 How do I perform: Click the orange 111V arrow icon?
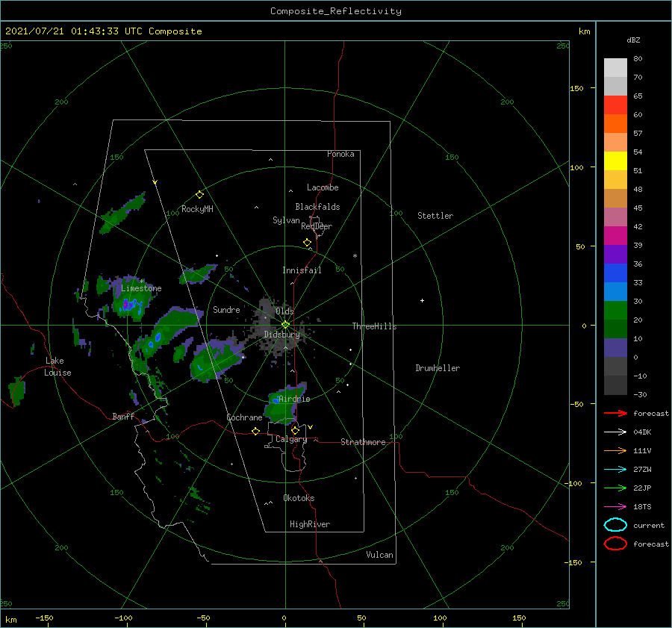tap(615, 450)
